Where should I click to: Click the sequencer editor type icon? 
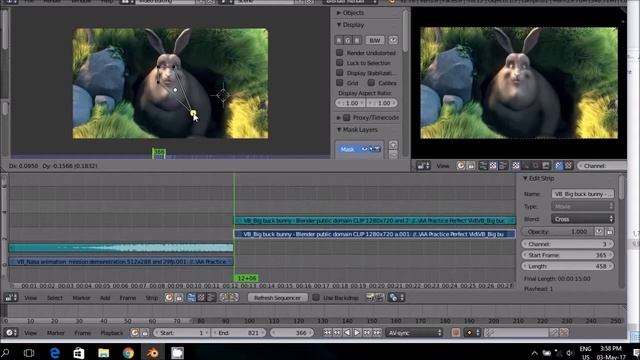[11, 298]
